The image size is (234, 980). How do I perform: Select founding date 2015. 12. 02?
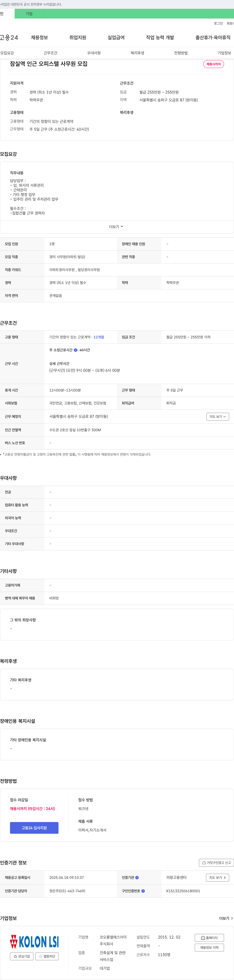pyautogui.click(x=169, y=937)
